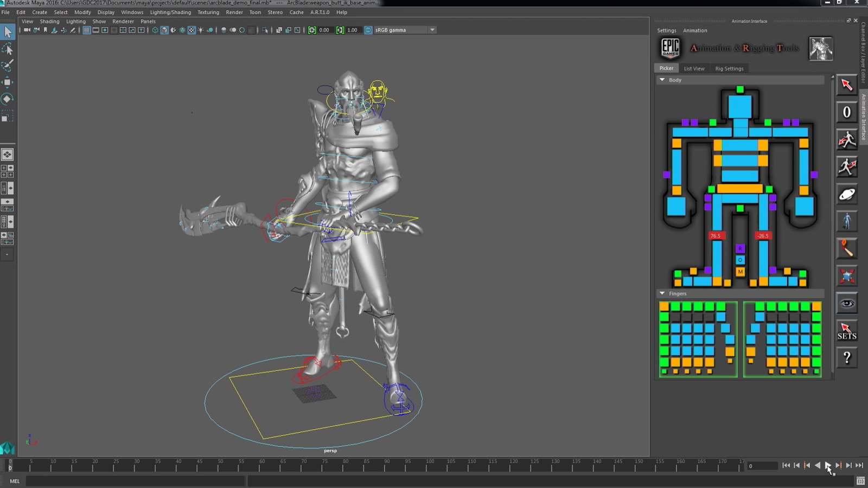This screenshot has width=868, height=488.
Task: Select the Move tool in the left toolbox
Action: [7, 82]
